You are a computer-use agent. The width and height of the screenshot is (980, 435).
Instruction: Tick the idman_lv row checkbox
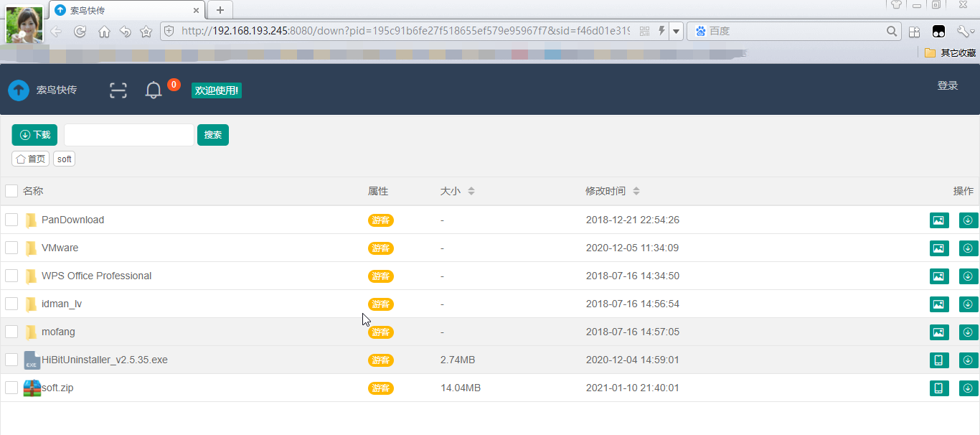[x=11, y=304]
